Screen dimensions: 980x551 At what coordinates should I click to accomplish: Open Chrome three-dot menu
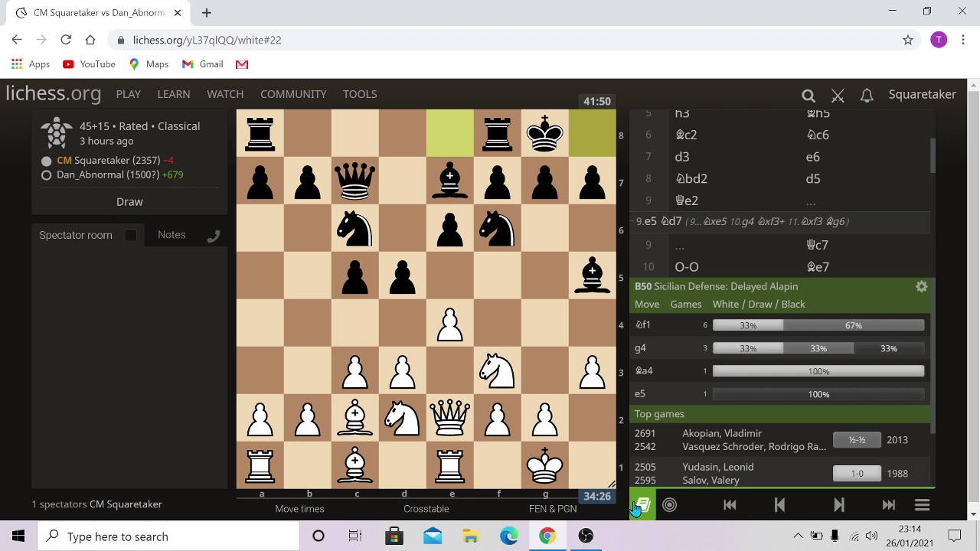[963, 40]
